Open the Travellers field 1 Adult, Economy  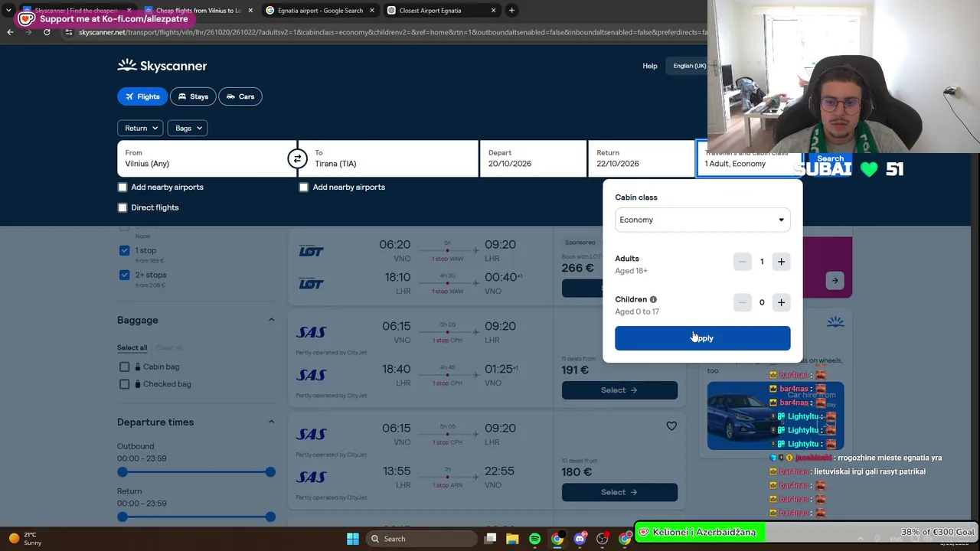749,158
